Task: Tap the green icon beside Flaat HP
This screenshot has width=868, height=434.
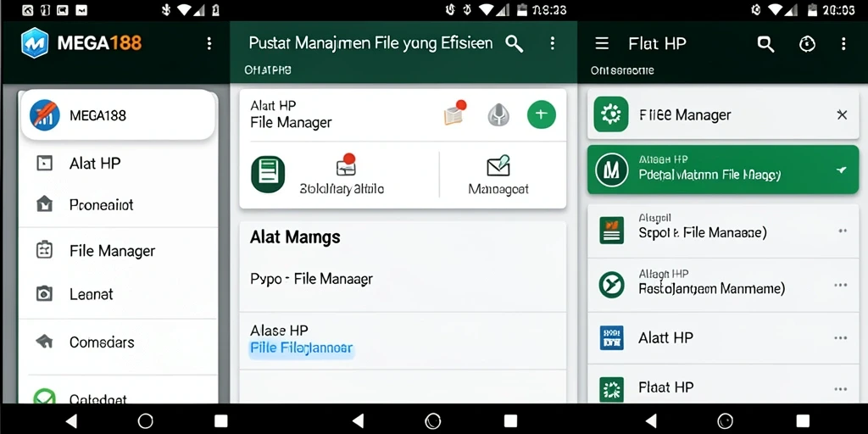Action: (612, 389)
